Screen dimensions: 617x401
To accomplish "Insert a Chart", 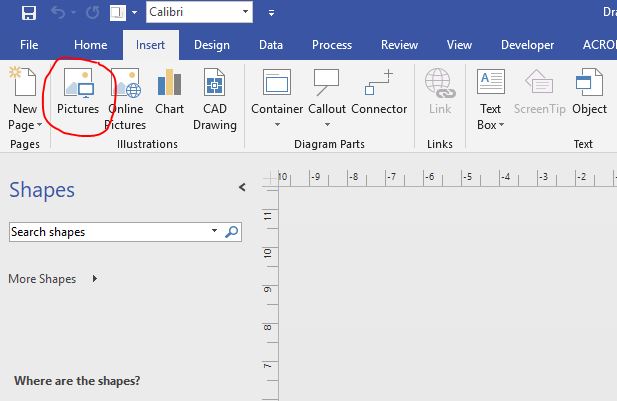I will tap(169, 92).
